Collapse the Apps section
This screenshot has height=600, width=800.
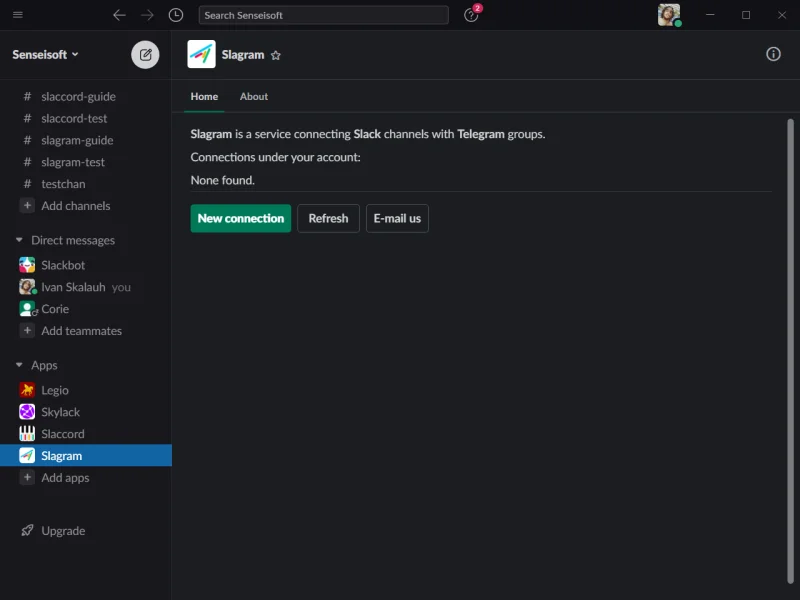[19, 365]
